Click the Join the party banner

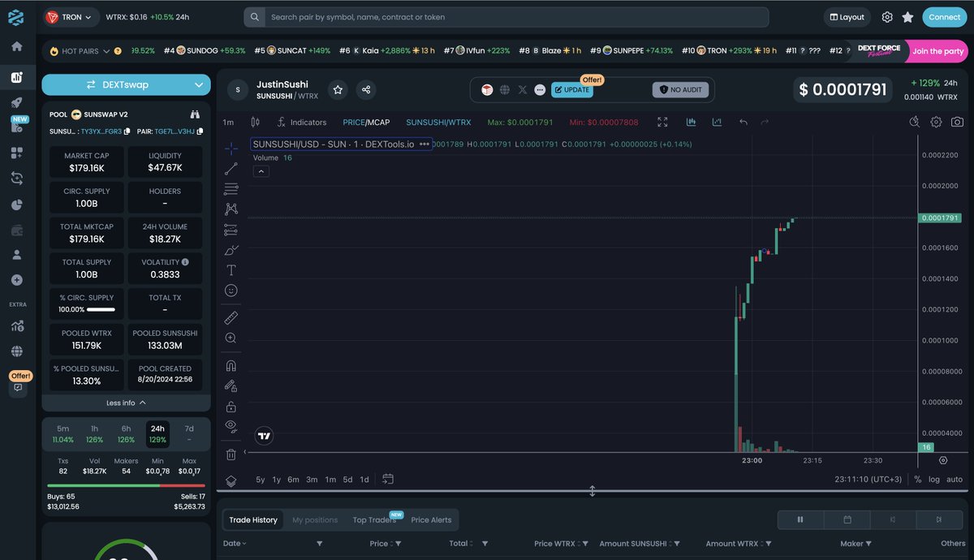937,51
